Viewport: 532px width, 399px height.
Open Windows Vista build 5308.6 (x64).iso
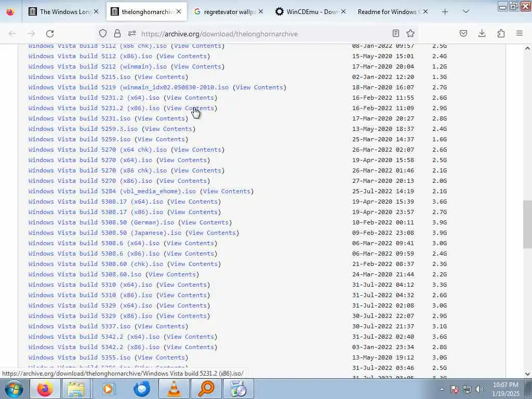(x=94, y=243)
